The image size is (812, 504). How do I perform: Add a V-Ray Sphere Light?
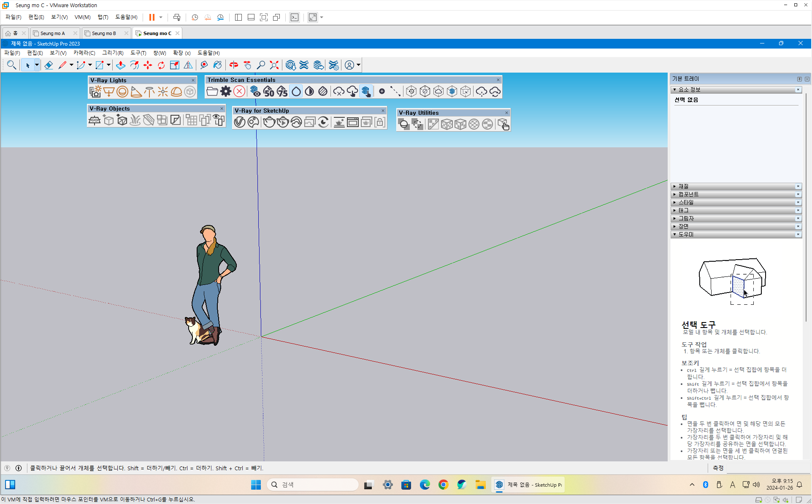pyautogui.click(x=122, y=92)
